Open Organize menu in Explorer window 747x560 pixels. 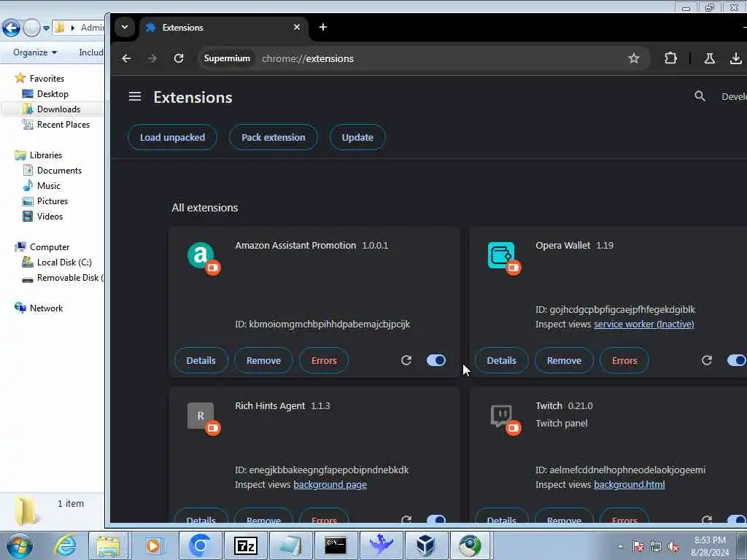coord(35,52)
